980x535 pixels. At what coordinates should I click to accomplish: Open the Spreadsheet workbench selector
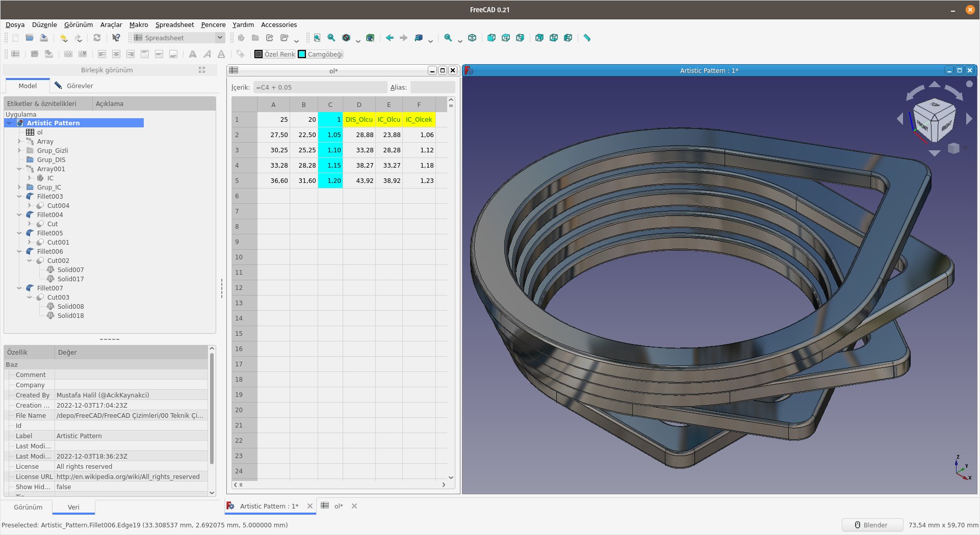click(x=177, y=37)
